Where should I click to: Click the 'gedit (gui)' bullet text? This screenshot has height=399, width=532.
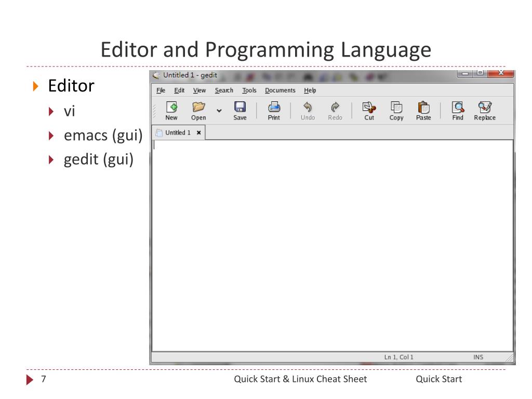click(99, 159)
